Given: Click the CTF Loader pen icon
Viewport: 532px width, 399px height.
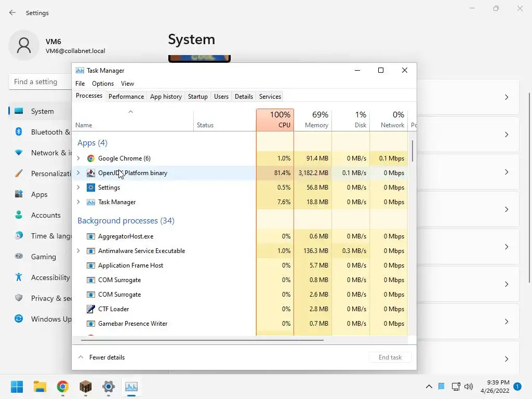Looking at the screenshot, I should pyautogui.click(x=90, y=309).
